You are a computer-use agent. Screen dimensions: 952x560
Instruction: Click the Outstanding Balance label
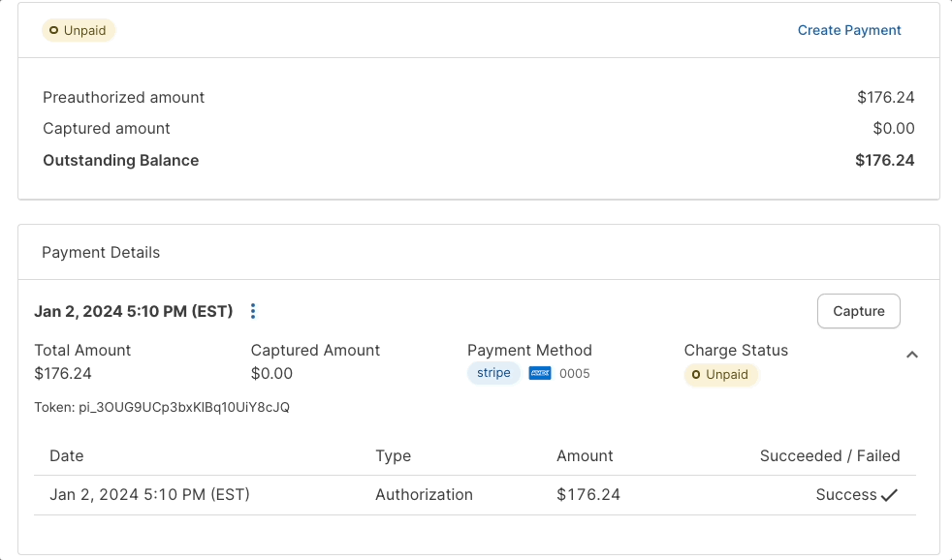click(x=121, y=161)
